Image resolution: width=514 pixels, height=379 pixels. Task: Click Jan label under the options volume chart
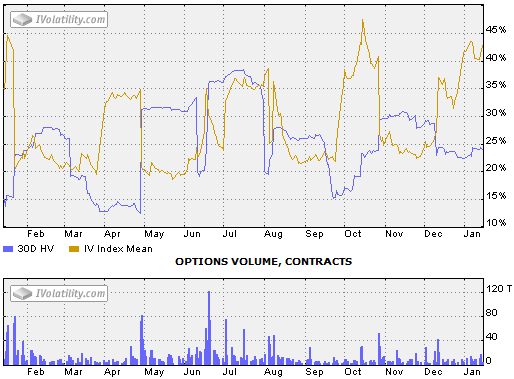click(x=472, y=372)
